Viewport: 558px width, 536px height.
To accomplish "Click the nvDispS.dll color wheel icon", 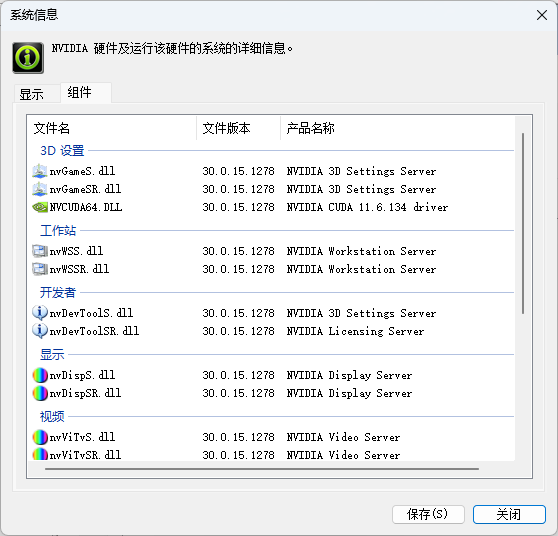I will (x=40, y=375).
